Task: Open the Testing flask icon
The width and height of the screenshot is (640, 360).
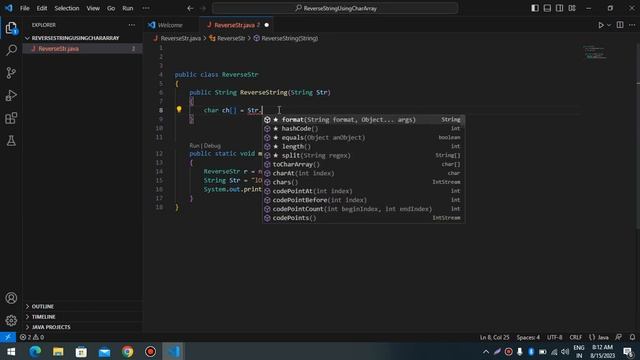Action: tap(11, 141)
